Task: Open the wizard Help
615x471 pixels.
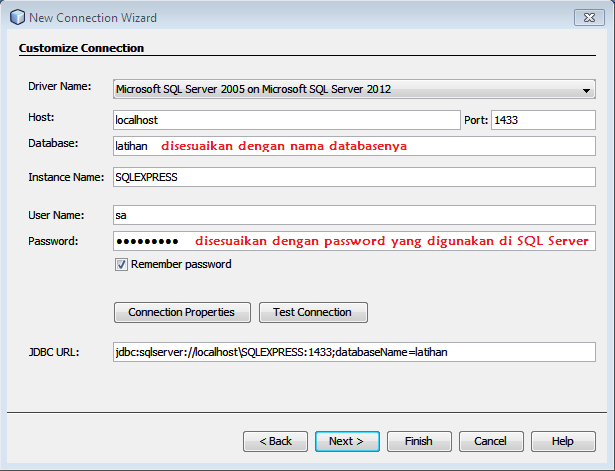Action: point(563,441)
